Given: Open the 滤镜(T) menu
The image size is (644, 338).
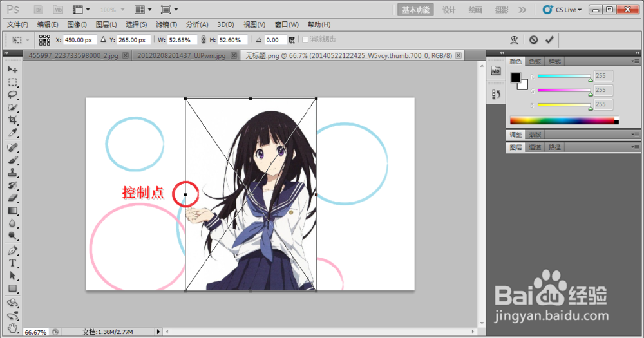Looking at the screenshot, I should click(x=166, y=24).
